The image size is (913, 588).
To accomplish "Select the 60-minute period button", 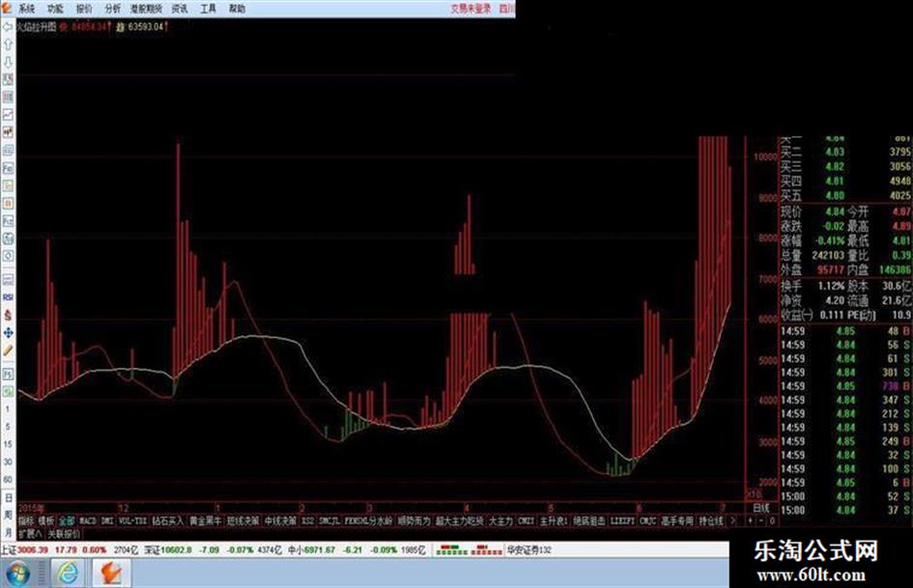I will [8, 479].
